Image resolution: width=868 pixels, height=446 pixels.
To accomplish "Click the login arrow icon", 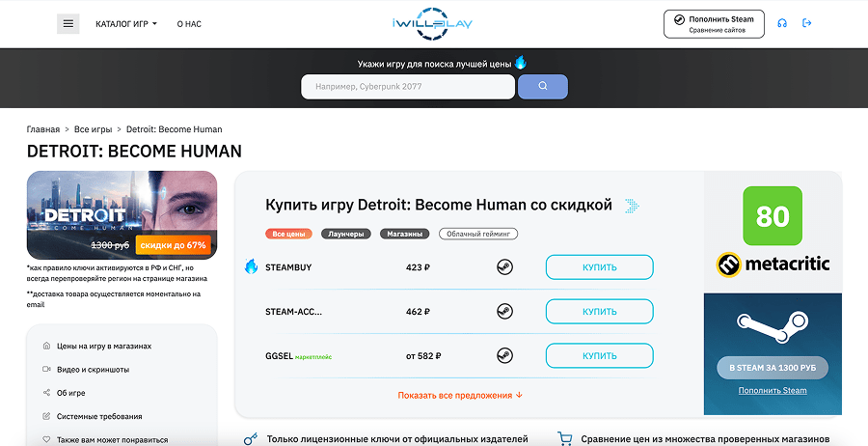I will pos(806,23).
